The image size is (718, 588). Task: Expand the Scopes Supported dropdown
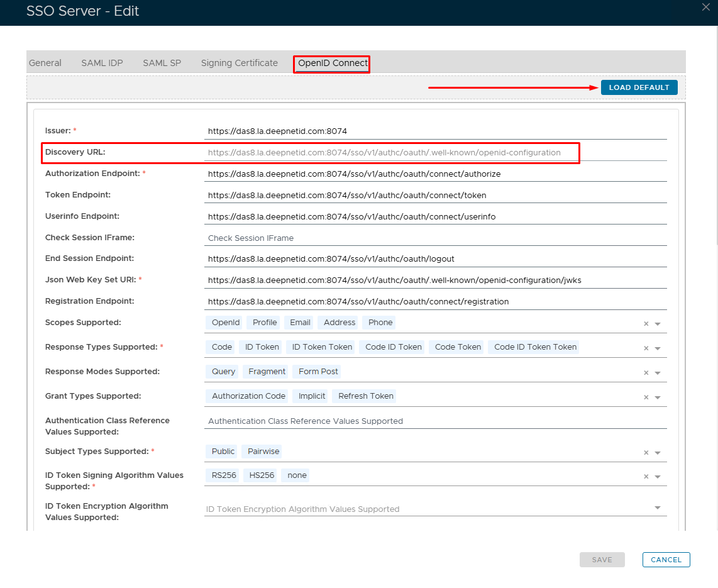click(658, 324)
